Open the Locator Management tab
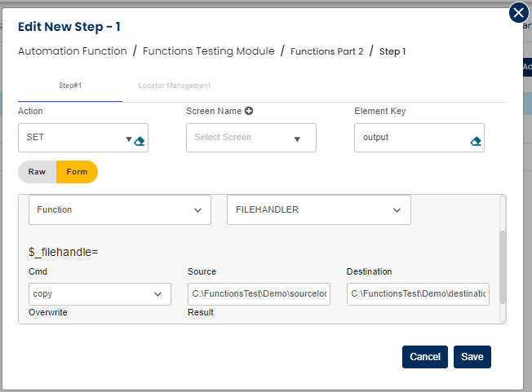 tap(174, 86)
